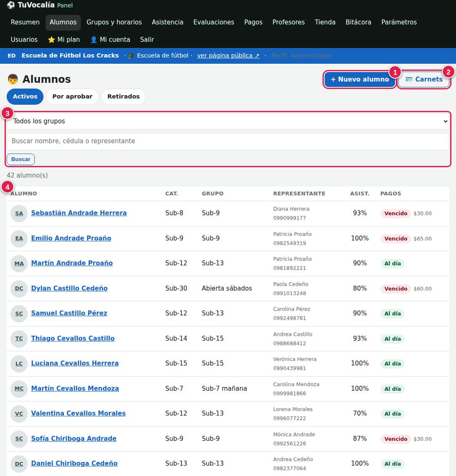The height and width of the screenshot is (476, 456).
Task: Click the $65.00 overdue amount
Action: coord(423,239)
